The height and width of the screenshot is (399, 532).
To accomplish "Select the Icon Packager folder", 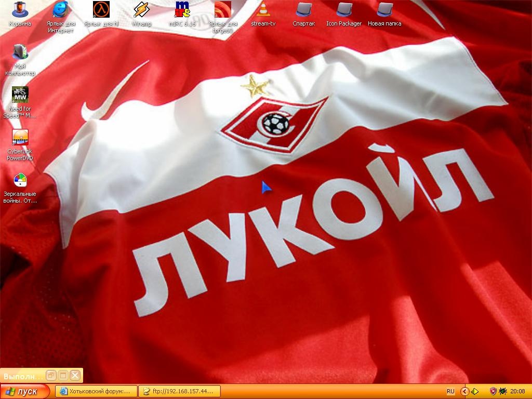I will coord(344,10).
